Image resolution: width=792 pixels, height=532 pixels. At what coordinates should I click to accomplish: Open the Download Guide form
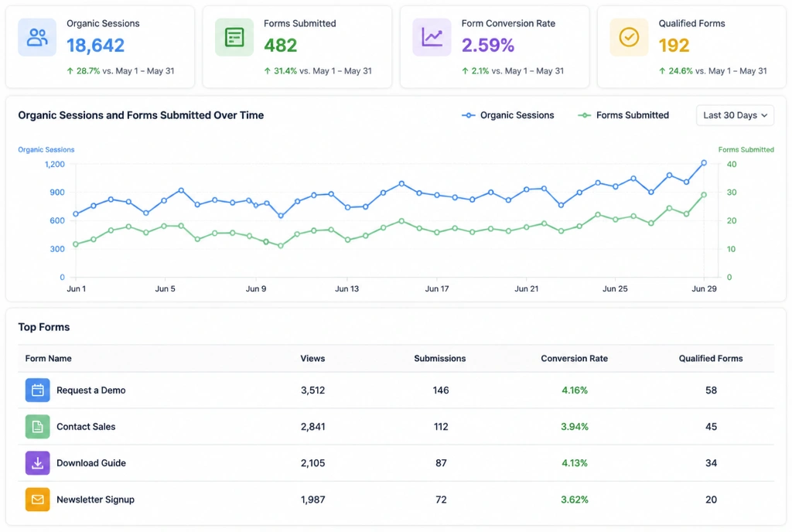91,463
